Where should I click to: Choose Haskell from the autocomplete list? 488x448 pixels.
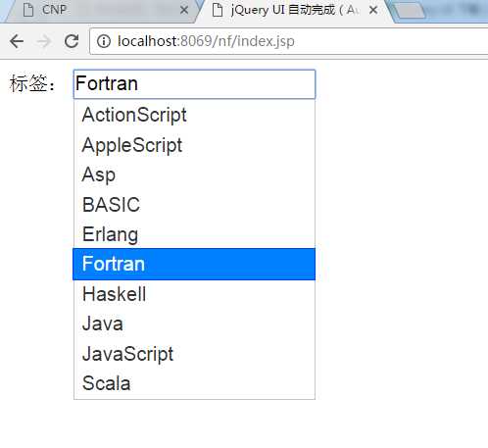point(194,294)
